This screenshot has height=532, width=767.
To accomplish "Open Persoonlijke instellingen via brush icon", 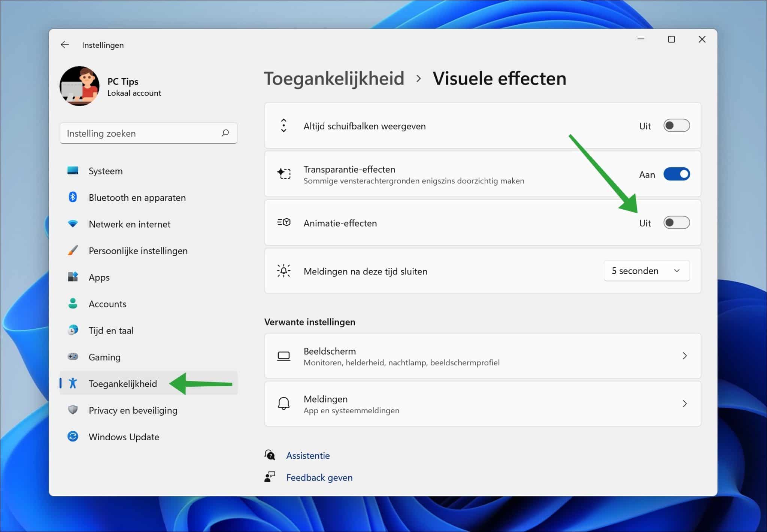I will coord(73,250).
